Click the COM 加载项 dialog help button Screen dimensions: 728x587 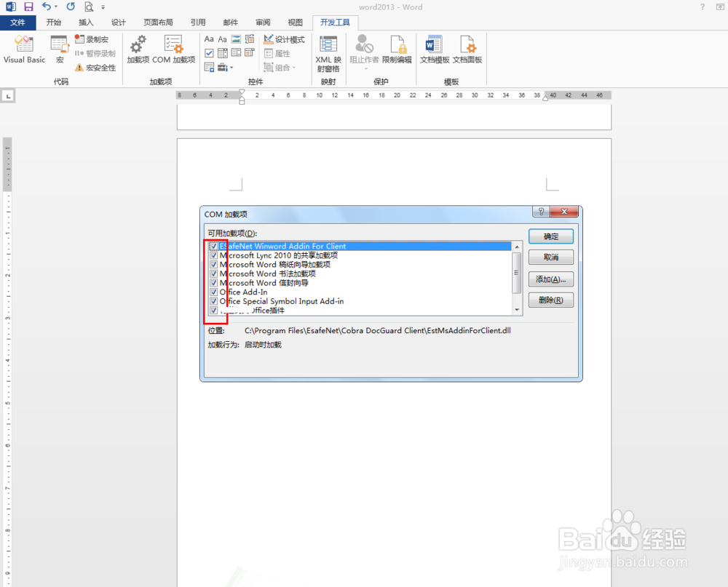point(541,212)
